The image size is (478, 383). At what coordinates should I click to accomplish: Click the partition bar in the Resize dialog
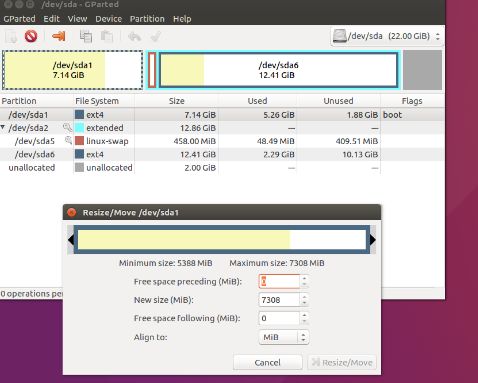click(x=222, y=240)
